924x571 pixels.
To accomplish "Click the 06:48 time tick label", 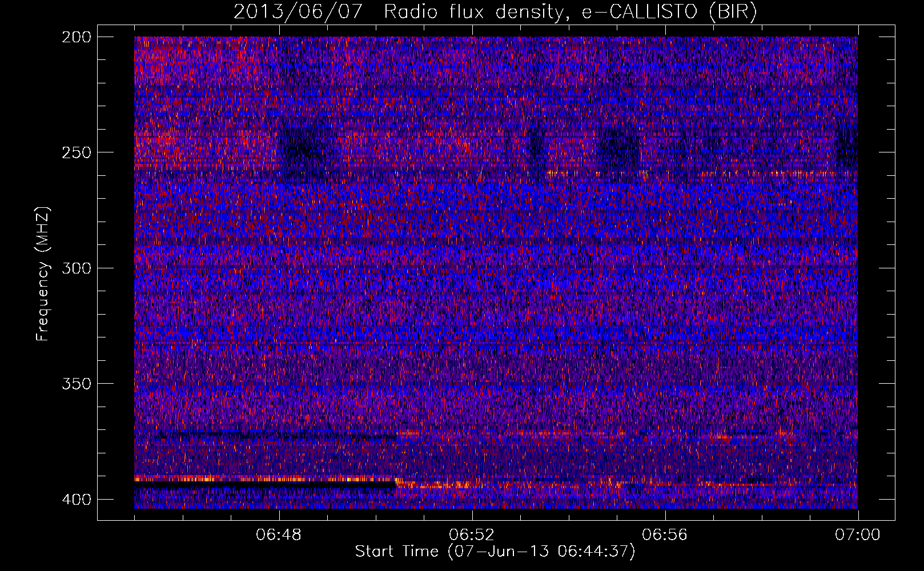I will [279, 535].
